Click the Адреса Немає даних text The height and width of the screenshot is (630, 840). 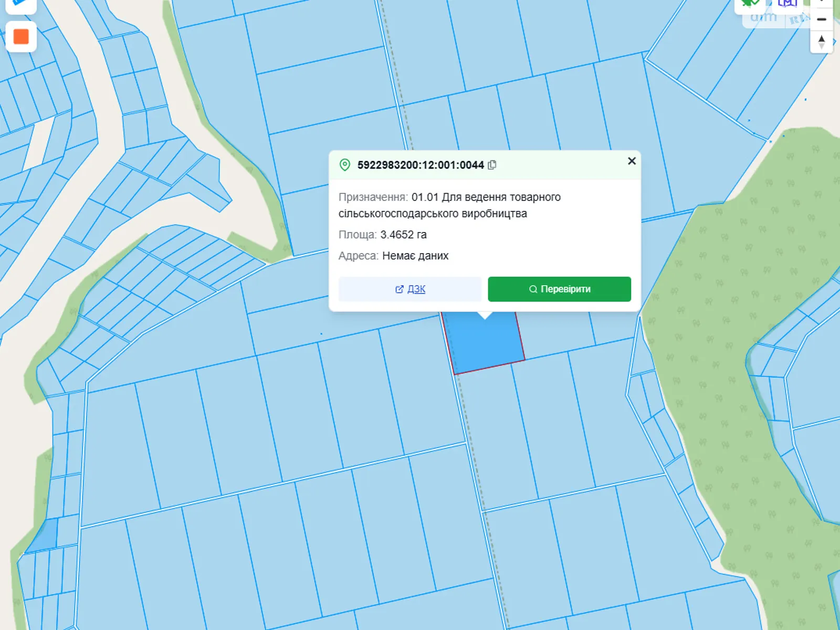[415, 256]
